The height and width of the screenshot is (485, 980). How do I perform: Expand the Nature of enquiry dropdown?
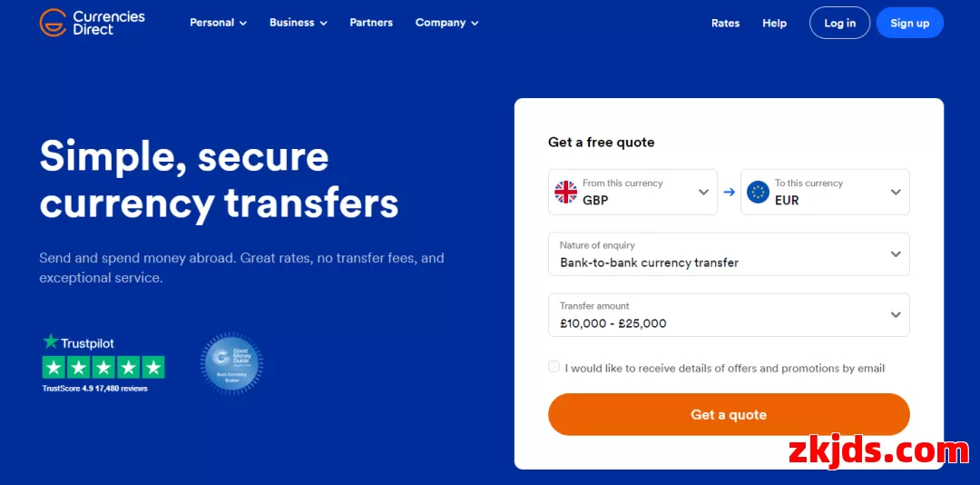(729, 254)
